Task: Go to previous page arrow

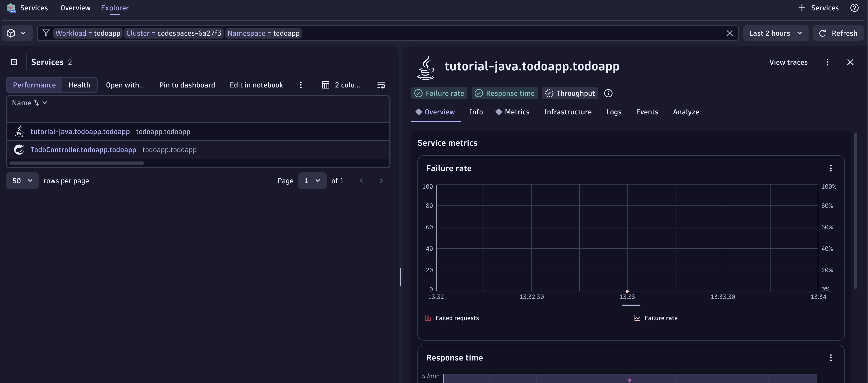Action: tap(361, 181)
